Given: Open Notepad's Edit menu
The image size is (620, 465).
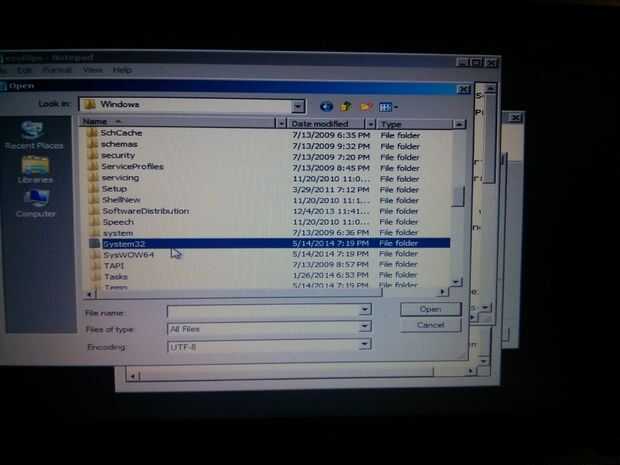Looking at the screenshot, I should point(25,70).
